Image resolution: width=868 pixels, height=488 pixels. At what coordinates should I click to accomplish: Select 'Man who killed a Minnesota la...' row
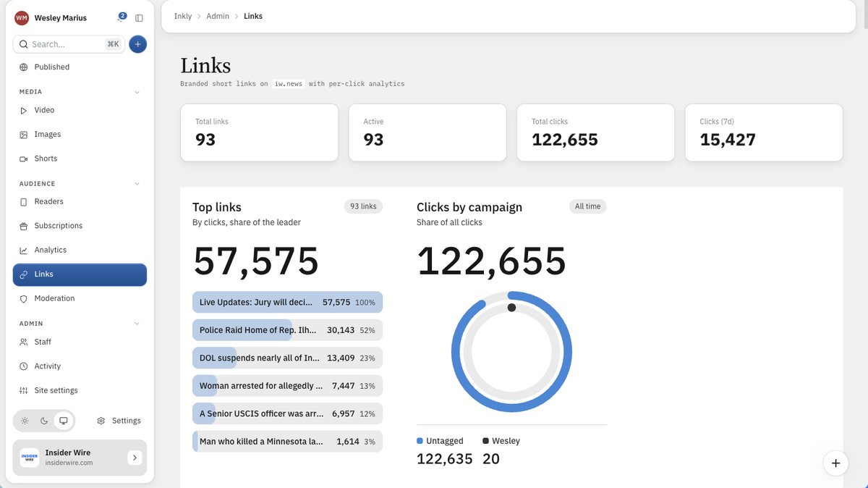(287, 442)
